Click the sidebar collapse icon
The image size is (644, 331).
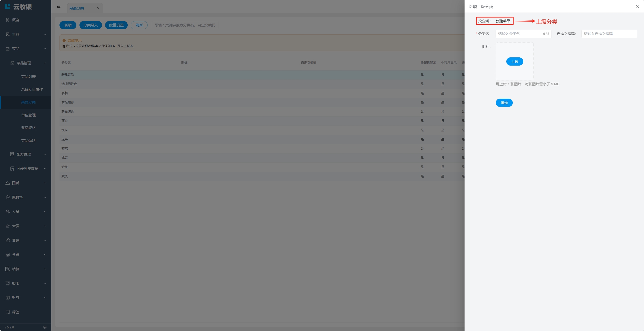[x=59, y=6]
